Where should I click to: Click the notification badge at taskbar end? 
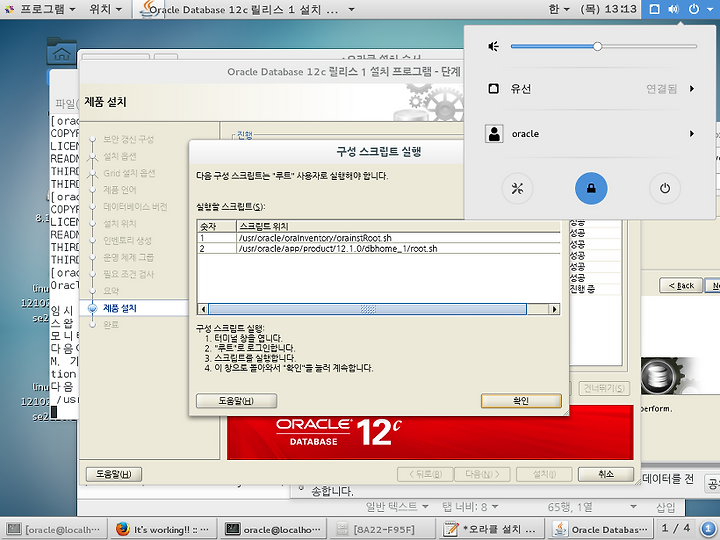[709, 528]
